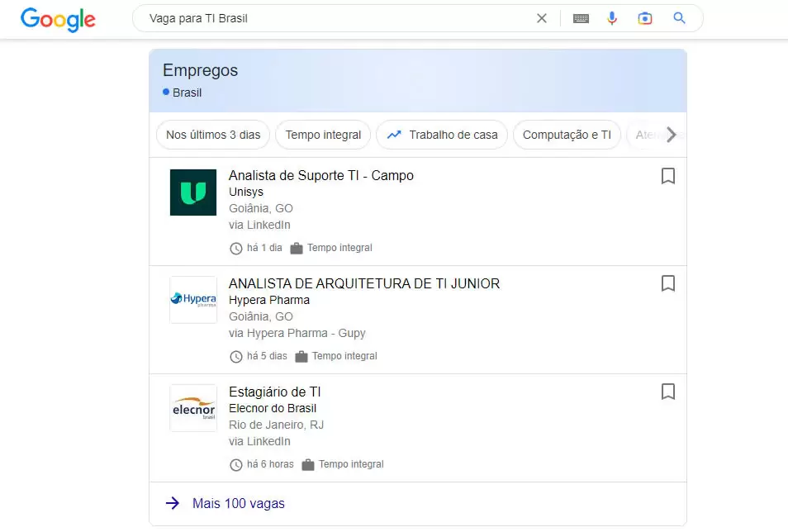The height and width of the screenshot is (532, 788).
Task: Click the 'há 5 dias' posting time
Action: (267, 356)
